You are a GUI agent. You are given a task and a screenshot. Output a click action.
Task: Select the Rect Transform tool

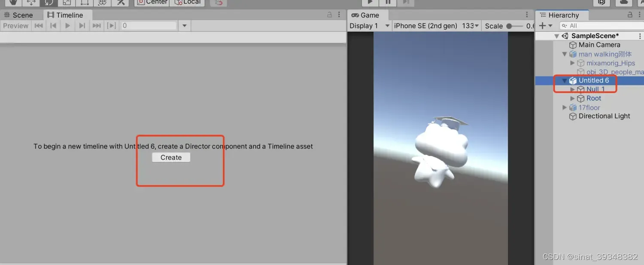(x=84, y=3)
